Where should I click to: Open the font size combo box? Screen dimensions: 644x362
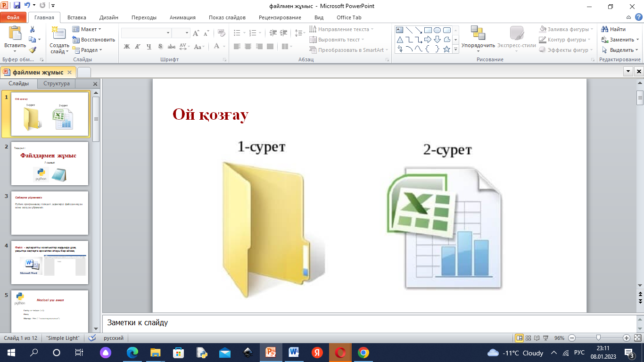point(181,33)
